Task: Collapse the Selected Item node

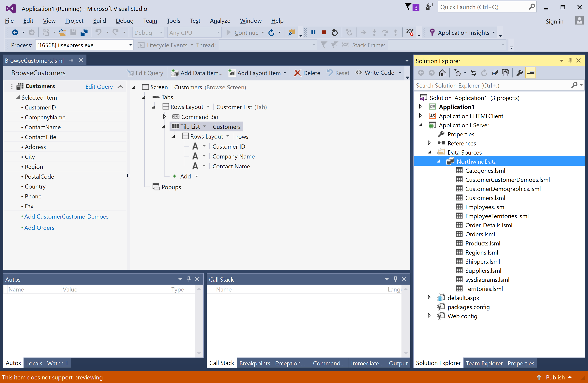Action: [x=18, y=97]
